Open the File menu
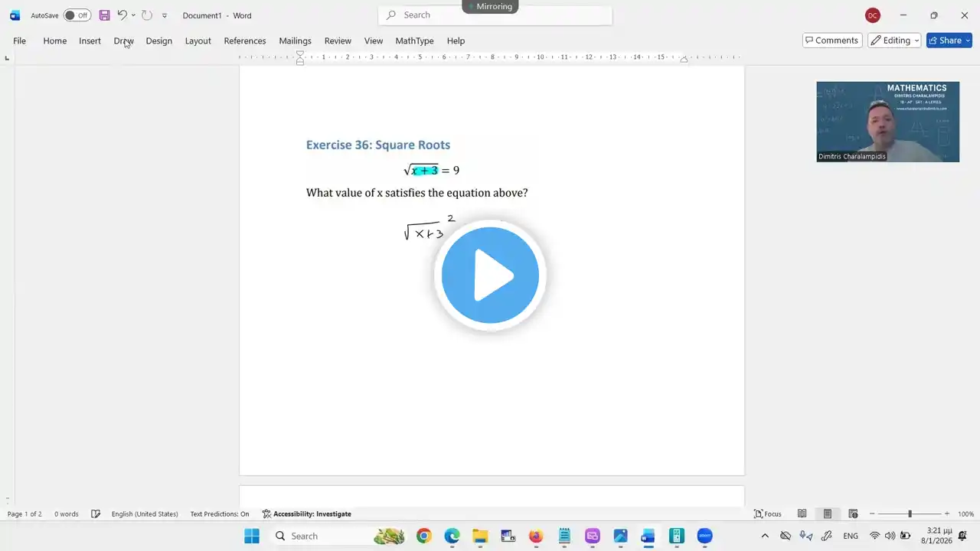Viewport: 980px width, 551px height. click(x=19, y=41)
